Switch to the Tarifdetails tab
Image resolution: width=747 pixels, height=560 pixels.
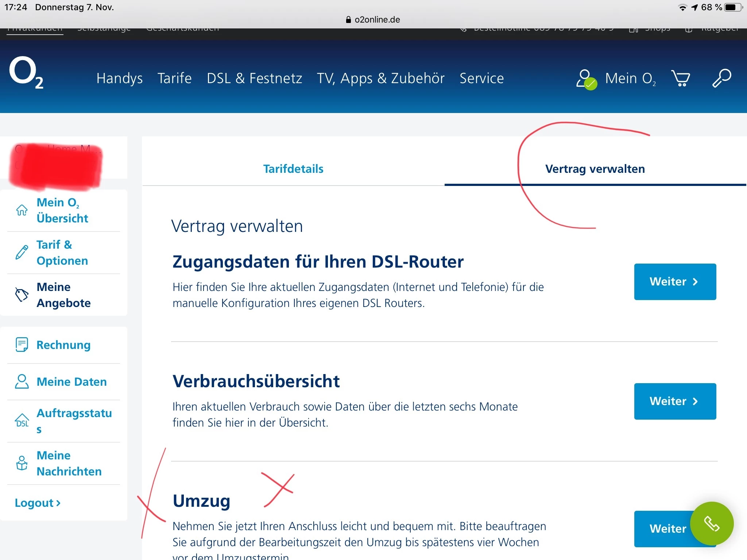coord(293,169)
